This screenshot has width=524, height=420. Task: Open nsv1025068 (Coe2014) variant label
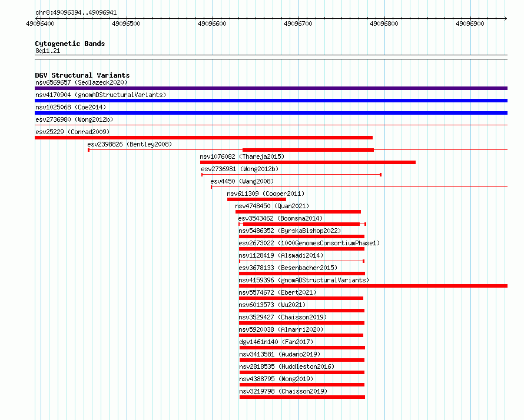click(x=71, y=107)
